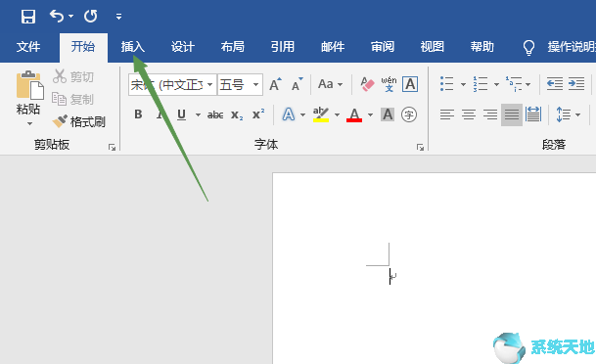This screenshot has width=596, height=364.
Task: Activate the 格式刷 format painter
Action: click(x=78, y=122)
